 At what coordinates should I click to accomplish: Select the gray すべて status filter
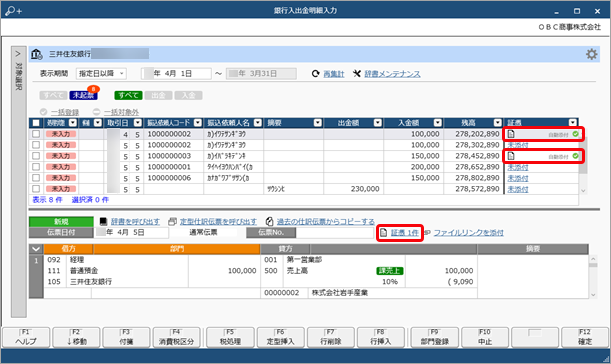tap(53, 95)
